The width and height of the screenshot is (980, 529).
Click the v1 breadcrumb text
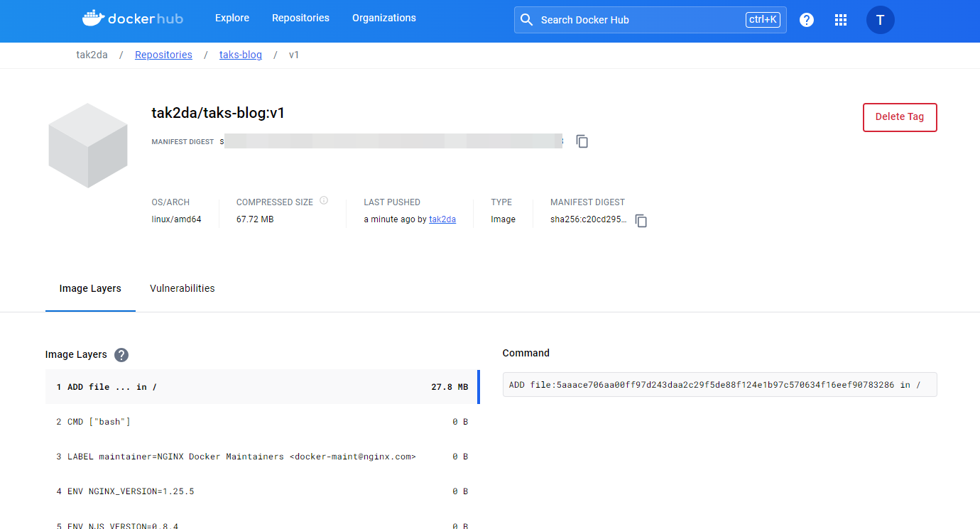294,55
